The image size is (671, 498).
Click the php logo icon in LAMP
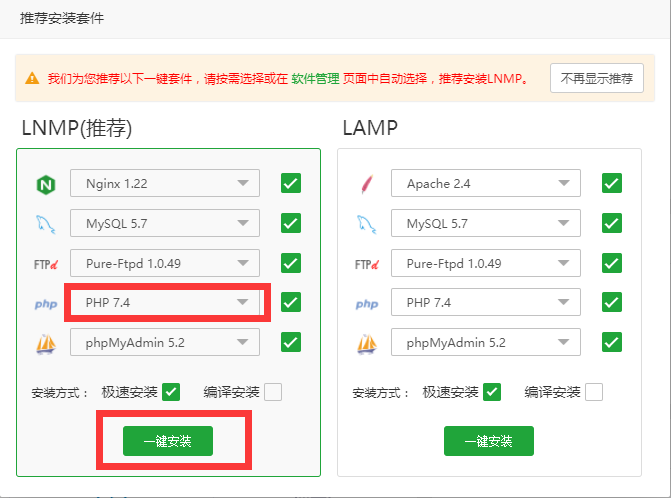tap(367, 304)
